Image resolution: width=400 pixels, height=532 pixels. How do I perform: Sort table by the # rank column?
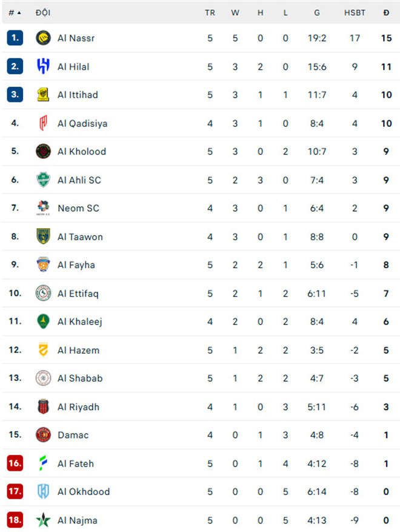pyautogui.click(x=15, y=12)
